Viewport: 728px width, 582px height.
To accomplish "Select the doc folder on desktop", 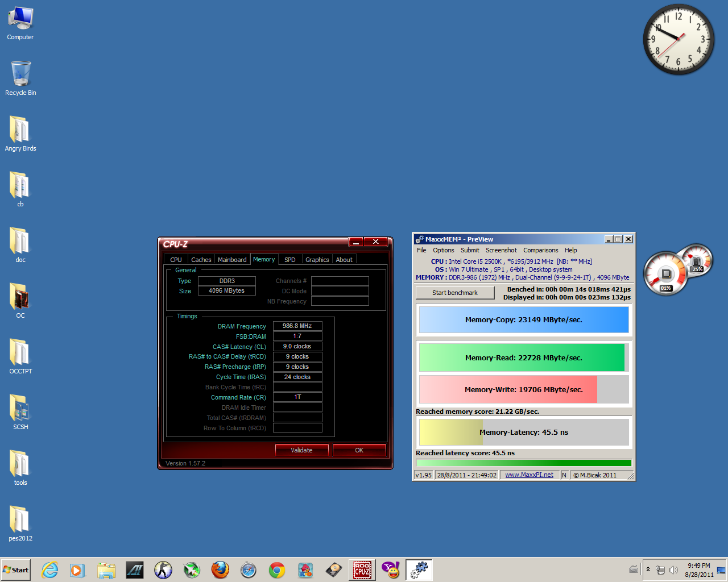I will coord(20,245).
